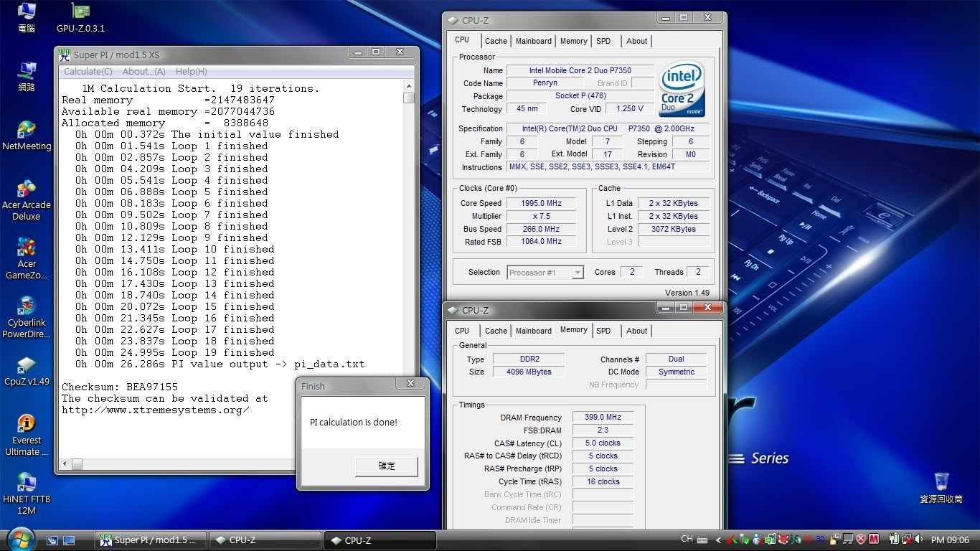The image size is (980, 551).
Task: Click the red McAfee M tray icon
Action: point(874,540)
